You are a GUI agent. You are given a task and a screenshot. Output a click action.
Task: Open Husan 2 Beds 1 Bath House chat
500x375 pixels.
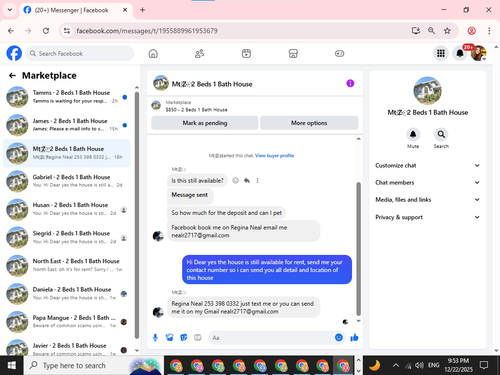point(67,209)
